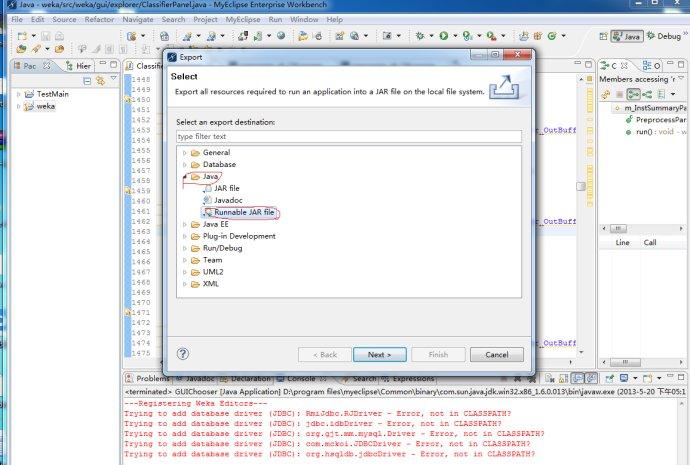Click Link with Editor icon in Package Explorer
The image size is (690, 465).
101,81
